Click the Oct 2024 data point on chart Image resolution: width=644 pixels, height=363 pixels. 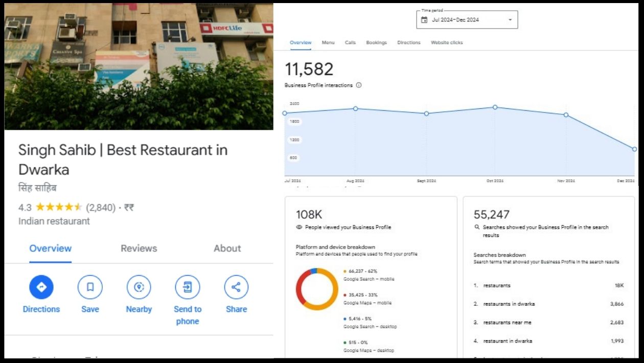(x=495, y=107)
